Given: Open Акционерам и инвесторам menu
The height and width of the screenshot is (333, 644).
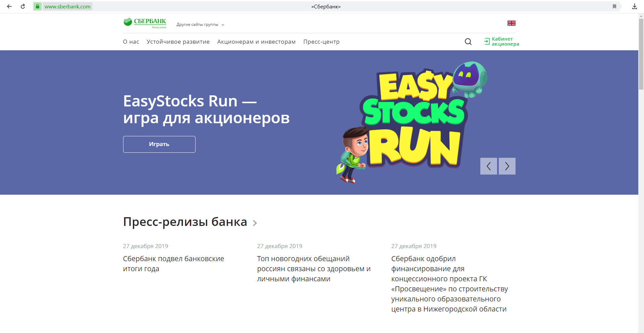Looking at the screenshot, I should (256, 42).
